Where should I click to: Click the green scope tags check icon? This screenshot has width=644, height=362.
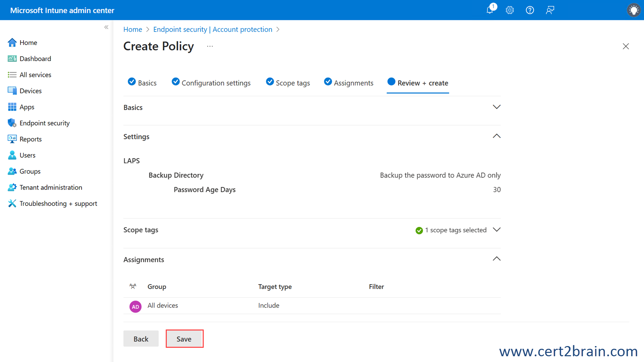coord(419,230)
